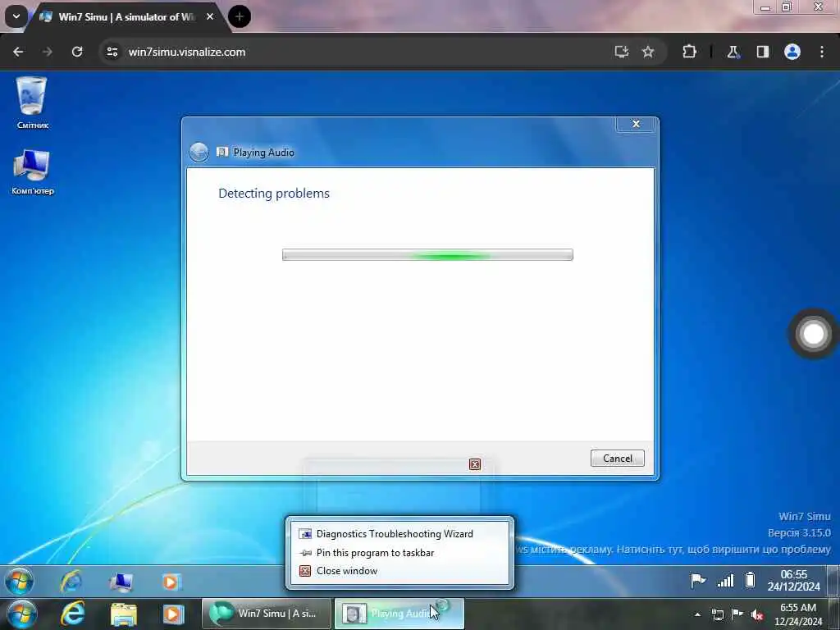Open File Explorer folder on host taskbar
840x630 pixels.
(123, 614)
